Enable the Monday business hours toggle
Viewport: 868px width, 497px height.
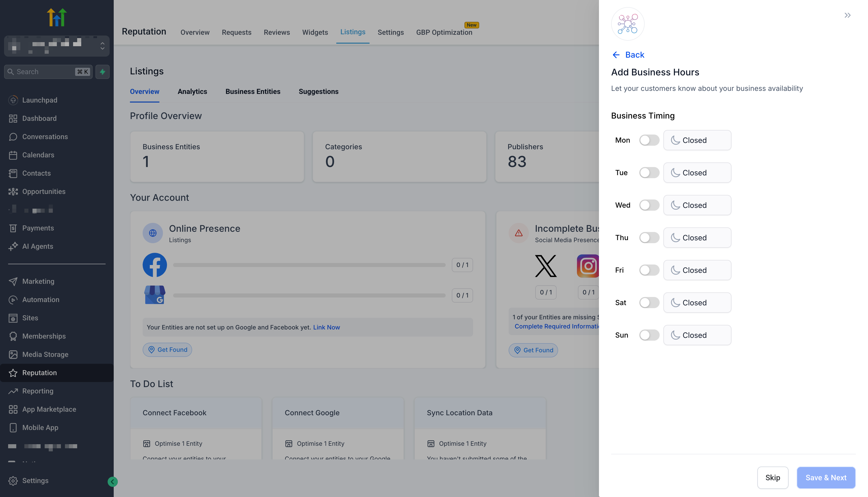[x=649, y=140]
